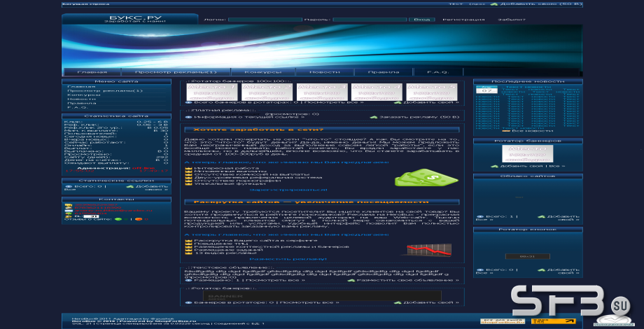Screen dimensions: 644x329
Task: Select Главная in the Меню сайта sidebar
Action: pos(81,87)
